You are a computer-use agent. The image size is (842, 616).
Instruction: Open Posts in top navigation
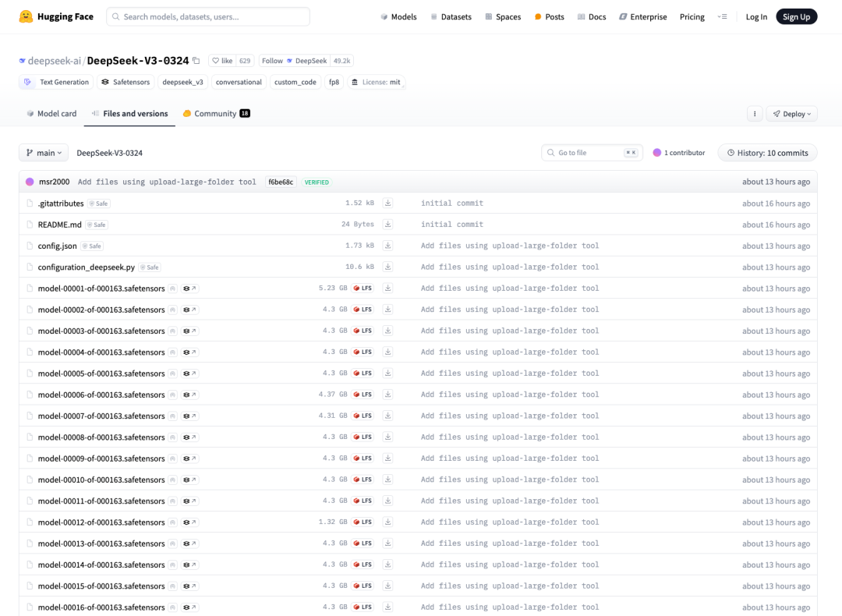pyautogui.click(x=549, y=16)
